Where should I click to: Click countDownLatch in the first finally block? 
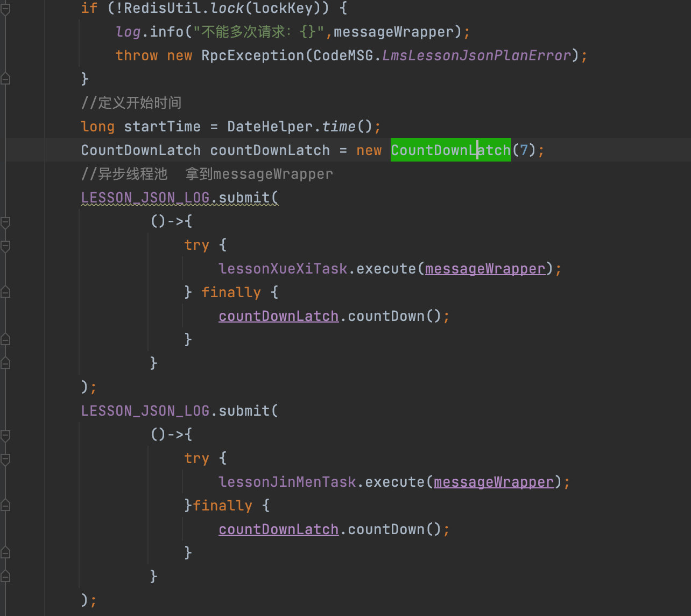tap(279, 316)
